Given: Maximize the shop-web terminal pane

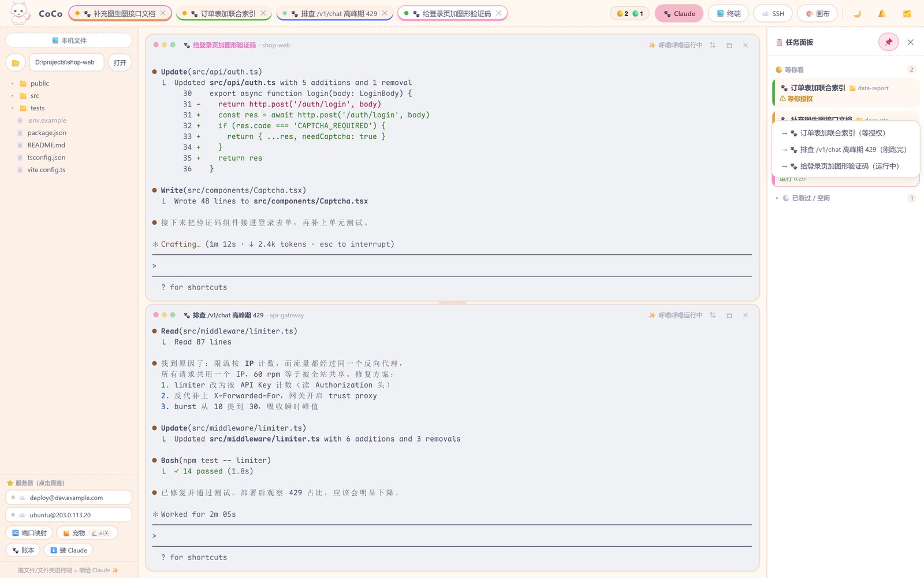Looking at the screenshot, I should click(729, 45).
